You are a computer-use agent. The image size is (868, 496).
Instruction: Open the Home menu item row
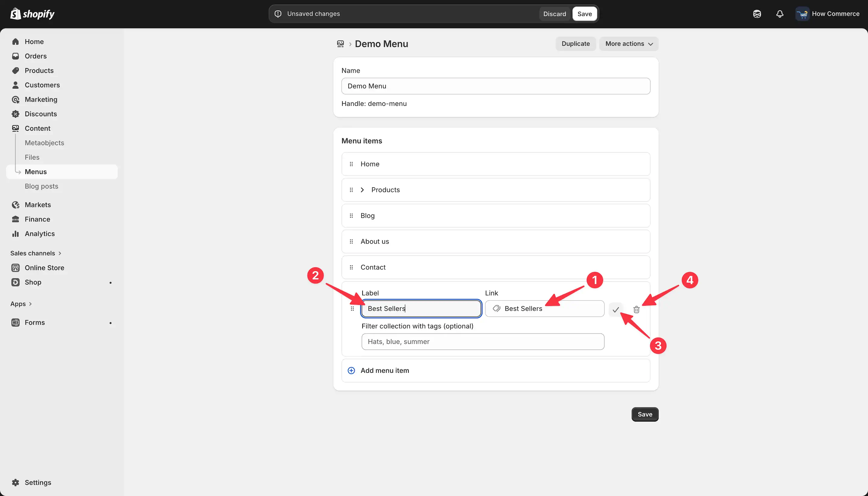pyautogui.click(x=495, y=164)
